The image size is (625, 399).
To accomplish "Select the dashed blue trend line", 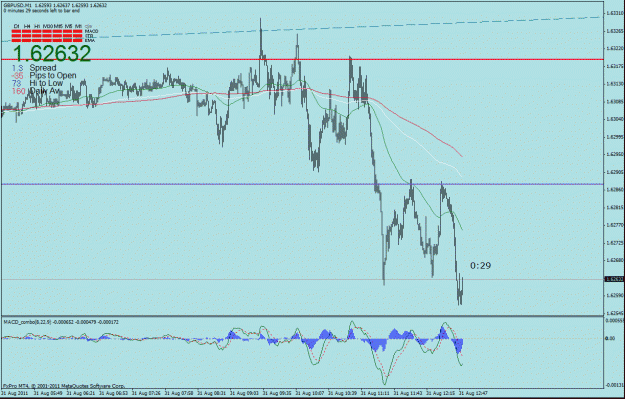I will 302,29.
